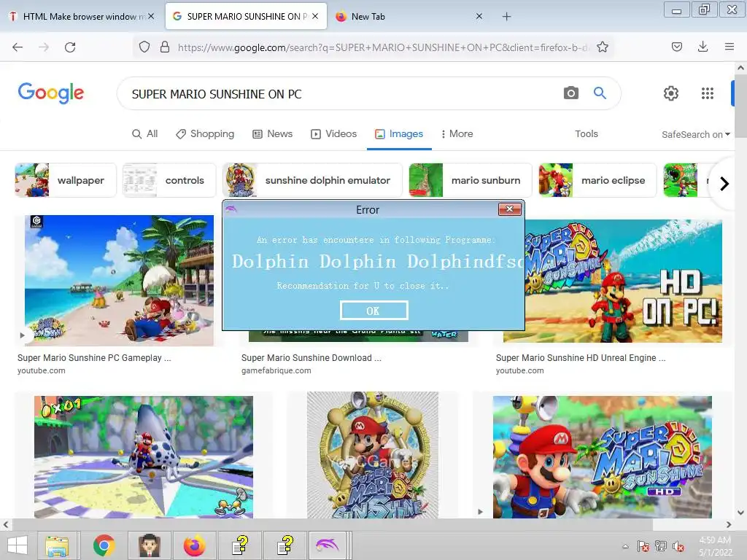The width and height of the screenshot is (747, 560).
Task: Click the first question mark taskbar icon
Action: click(x=239, y=545)
